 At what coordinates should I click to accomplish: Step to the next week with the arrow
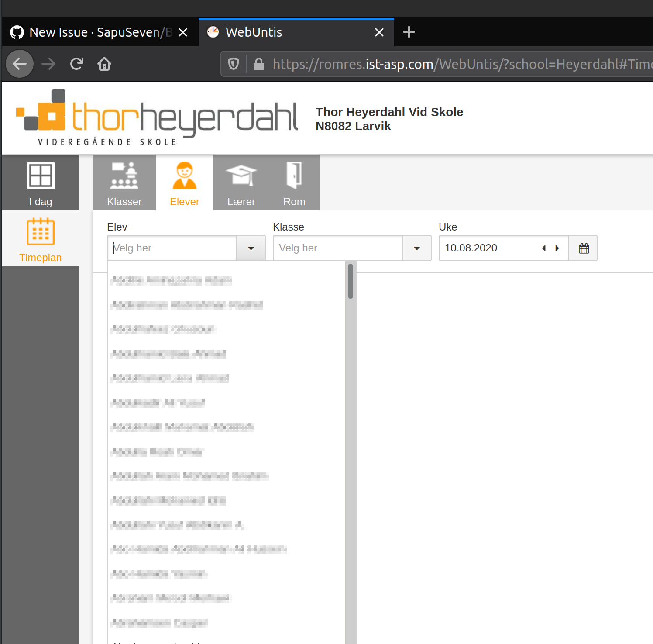pyautogui.click(x=557, y=248)
